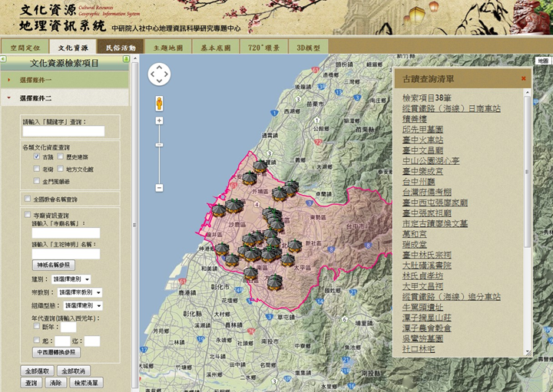Click the map type 地圖 button
553x392 pixels.
tap(542, 60)
